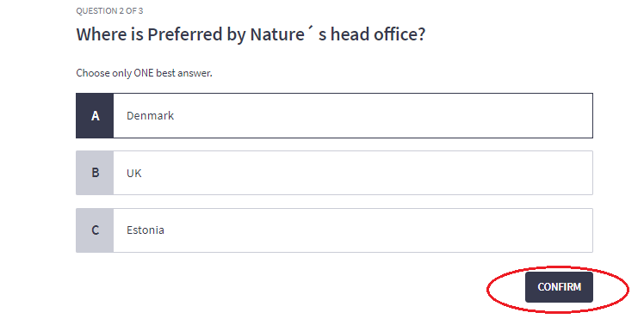Click the "QUESTION 2 OF 3" progress label

pyautogui.click(x=109, y=11)
